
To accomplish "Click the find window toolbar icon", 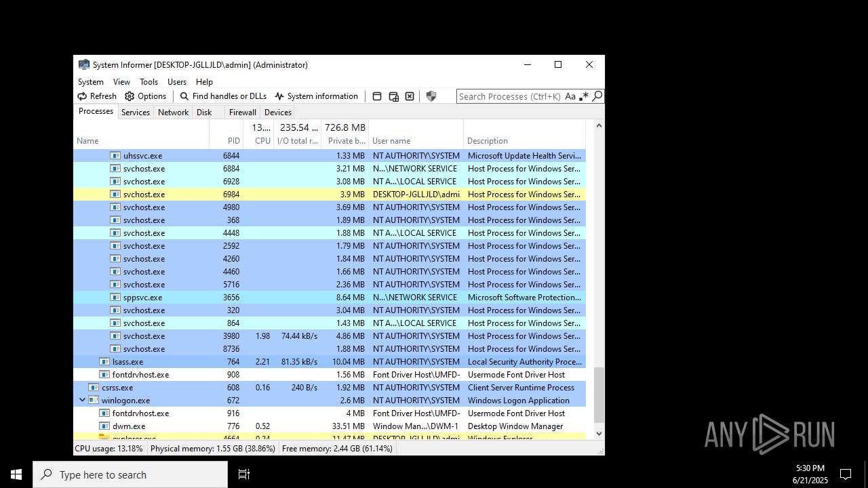I will [x=377, y=96].
